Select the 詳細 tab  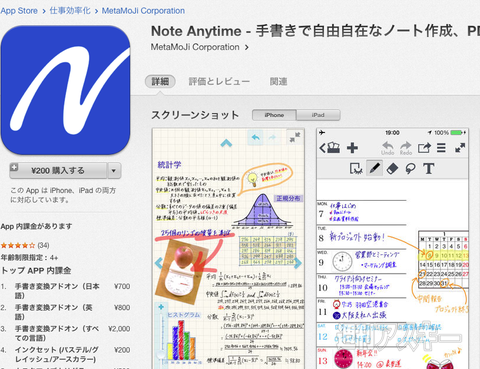click(160, 81)
